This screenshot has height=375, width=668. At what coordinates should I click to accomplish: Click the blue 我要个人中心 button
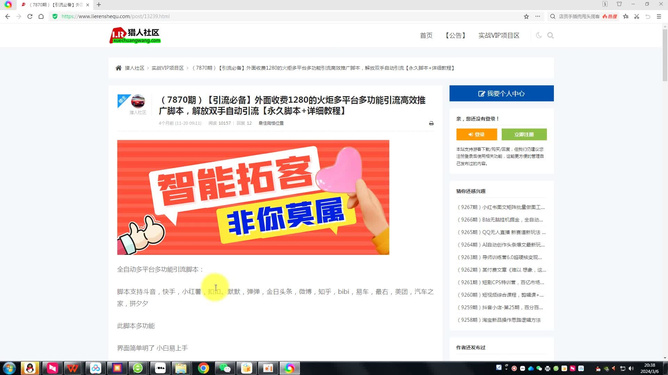(x=501, y=93)
